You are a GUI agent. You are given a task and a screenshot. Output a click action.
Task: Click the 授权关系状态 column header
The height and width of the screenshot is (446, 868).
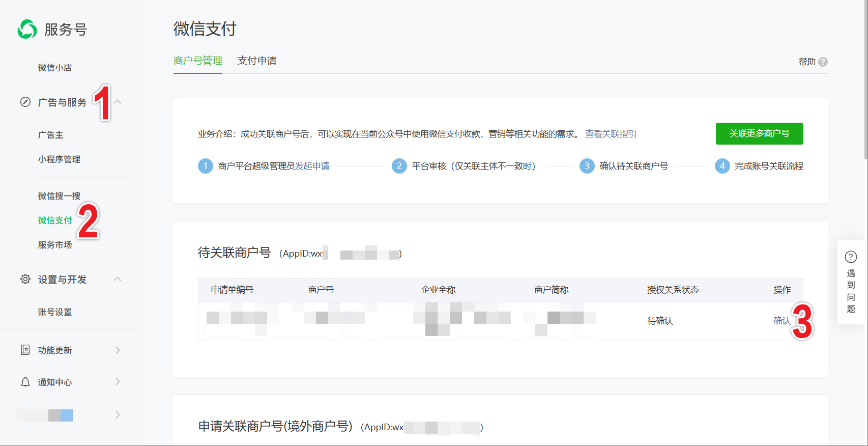click(x=673, y=290)
